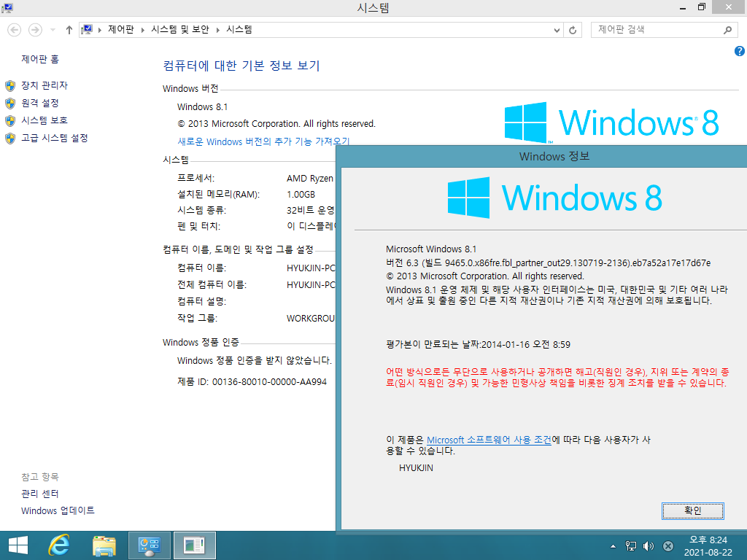Viewport: 747px width, 560px height.
Task: Open address bar history dropdown
Action: tap(557, 30)
